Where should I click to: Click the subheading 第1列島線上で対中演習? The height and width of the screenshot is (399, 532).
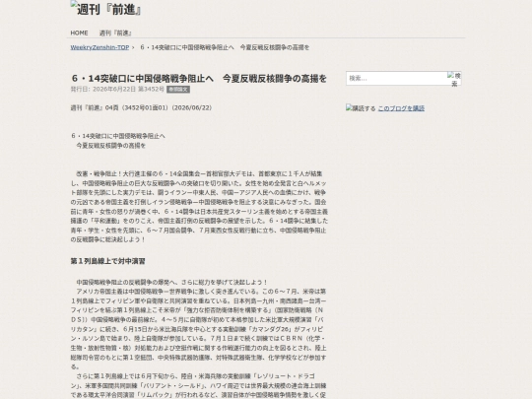108,261
